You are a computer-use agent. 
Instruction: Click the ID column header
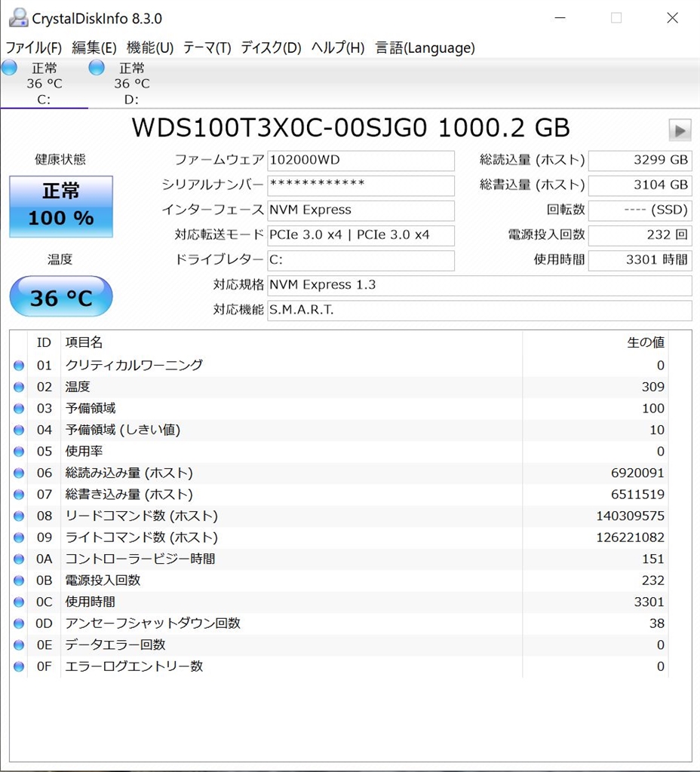pos(44,342)
